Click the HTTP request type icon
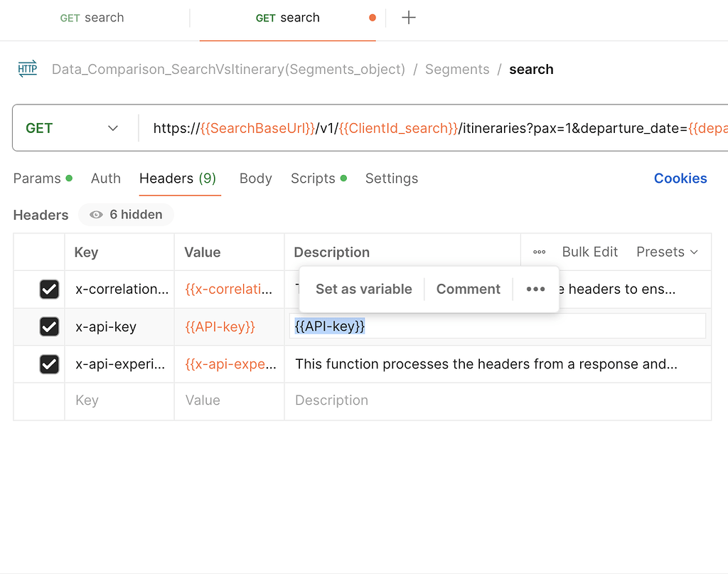Viewport: 728px width, 574px height. 27,69
